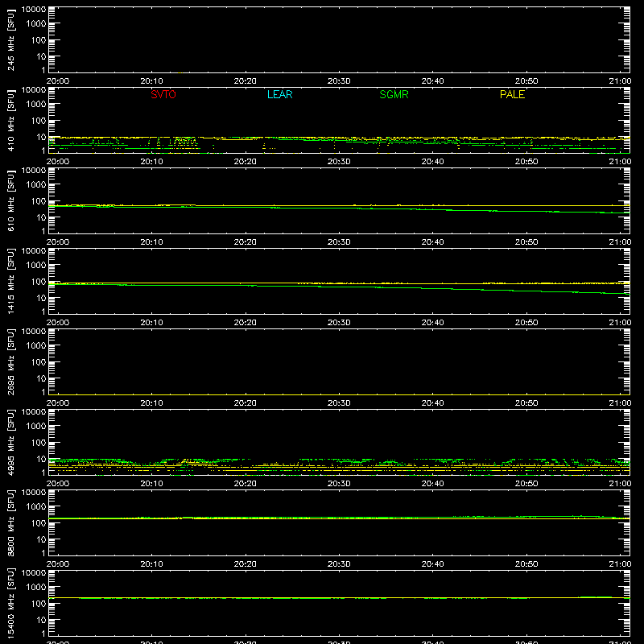Click 20:30 label of the 4995 MHz panel
This screenshot has width=644, height=644.
coord(339,484)
